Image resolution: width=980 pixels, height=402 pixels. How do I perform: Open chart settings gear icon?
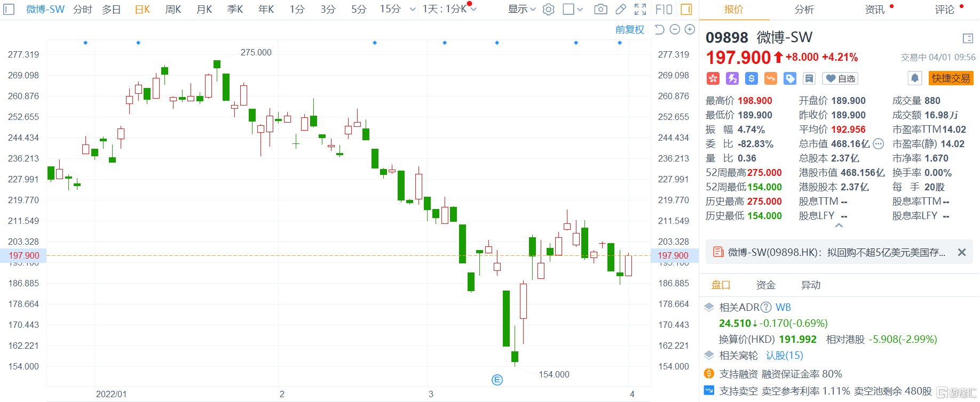[x=548, y=9]
